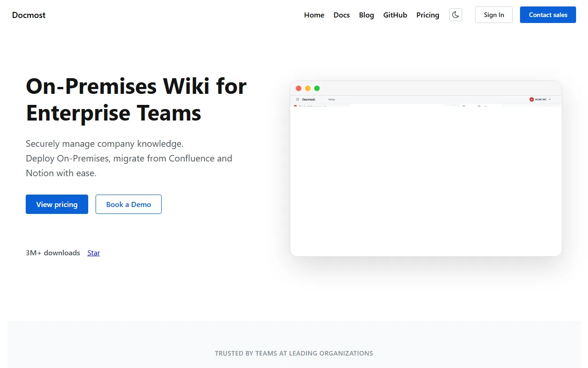Click the Sign In button
This screenshot has width=588, height=368.
[x=493, y=15]
